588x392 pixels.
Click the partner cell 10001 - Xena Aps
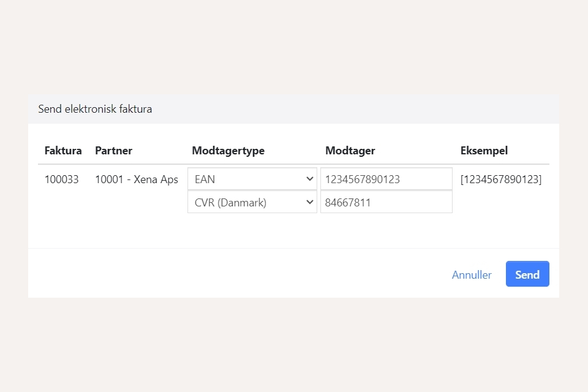click(137, 179)
